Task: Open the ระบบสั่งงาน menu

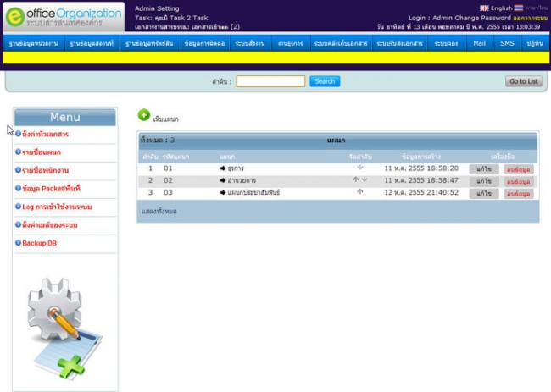Action: point(250,43)
